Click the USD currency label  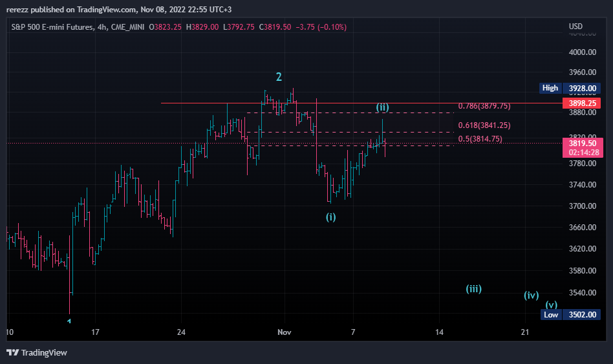(x=575, y=27)
